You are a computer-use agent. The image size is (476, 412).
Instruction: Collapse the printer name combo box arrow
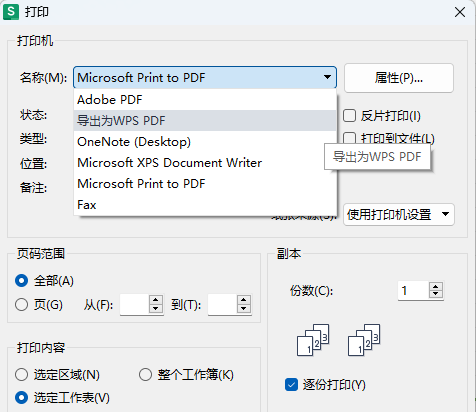tap(327, 77)
